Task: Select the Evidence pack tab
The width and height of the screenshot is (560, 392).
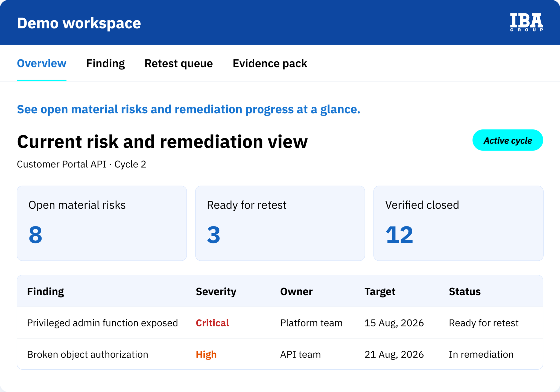Action: (x=270, y=63)
